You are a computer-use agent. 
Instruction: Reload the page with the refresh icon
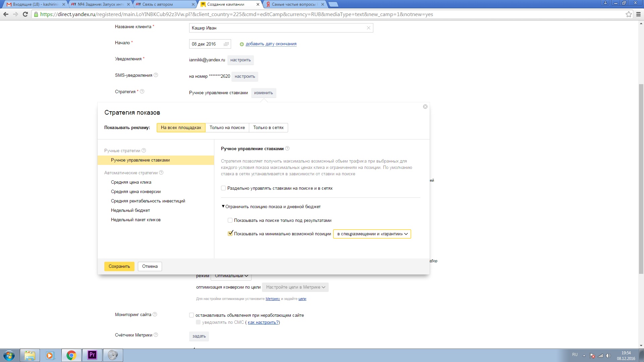[x=25, y=14]
